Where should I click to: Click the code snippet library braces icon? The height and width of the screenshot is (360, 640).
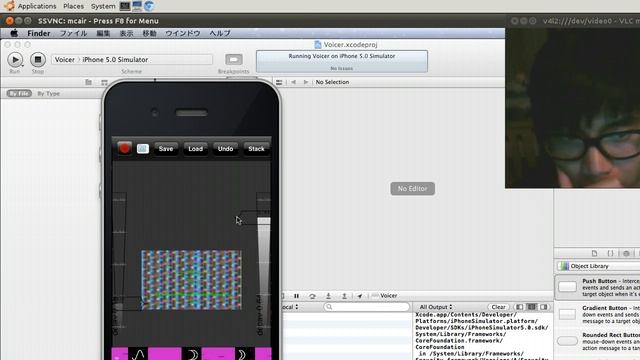[610, 253]
